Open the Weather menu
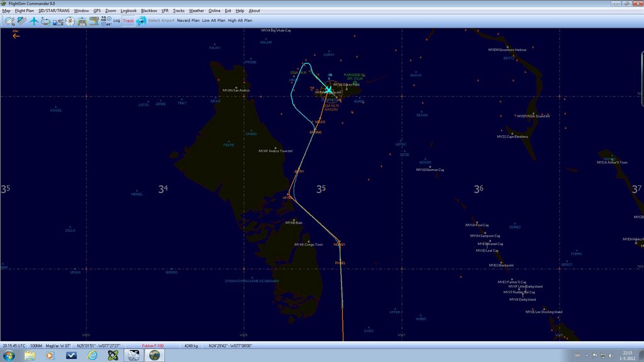The width and height of the screenshot is (644, 362). coord(196,11)
